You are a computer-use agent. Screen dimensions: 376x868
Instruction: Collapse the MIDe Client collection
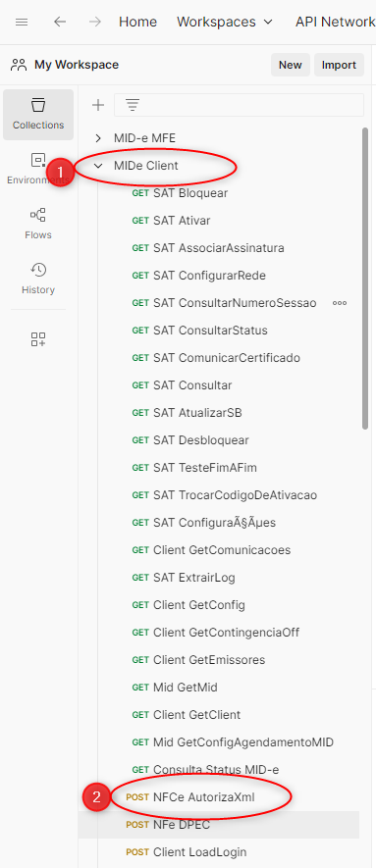(98, 166)
